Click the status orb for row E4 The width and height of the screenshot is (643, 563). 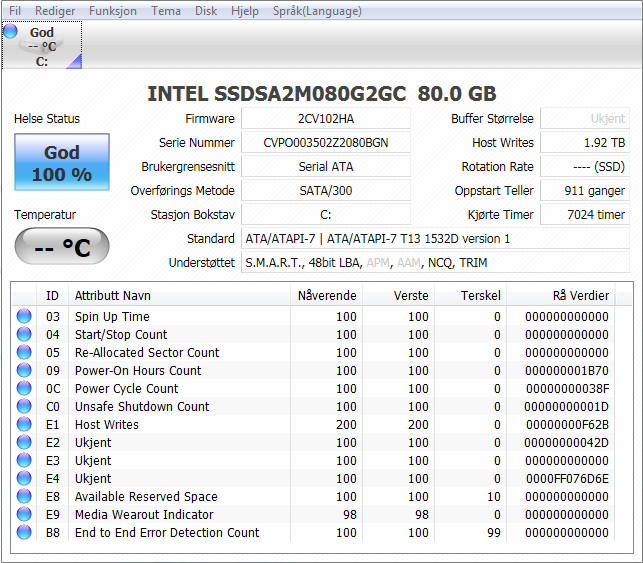24,478
